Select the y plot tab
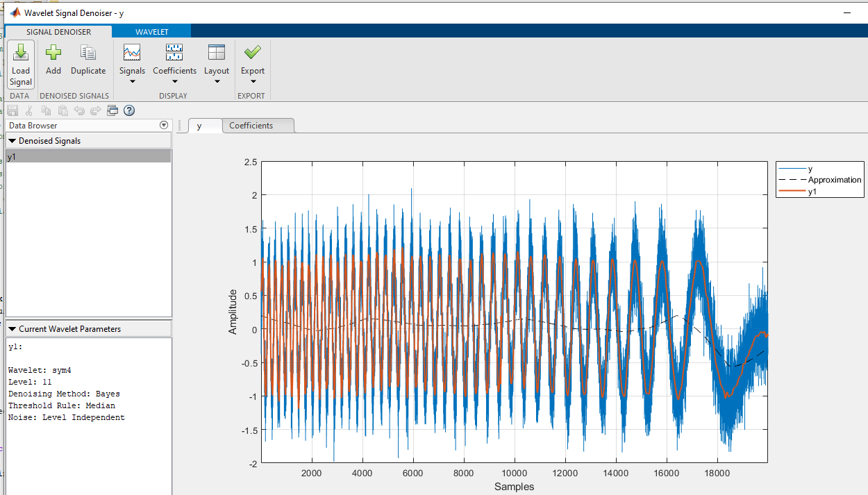Viewport: 868px width, 495px height. pos(200,126)
